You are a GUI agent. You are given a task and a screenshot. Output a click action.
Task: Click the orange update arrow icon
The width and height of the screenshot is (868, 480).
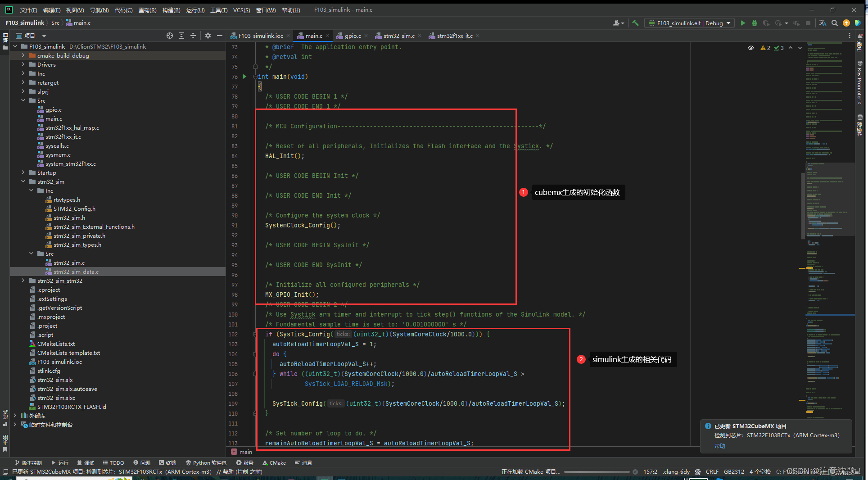pyautogui.click(x=846, y=23)
